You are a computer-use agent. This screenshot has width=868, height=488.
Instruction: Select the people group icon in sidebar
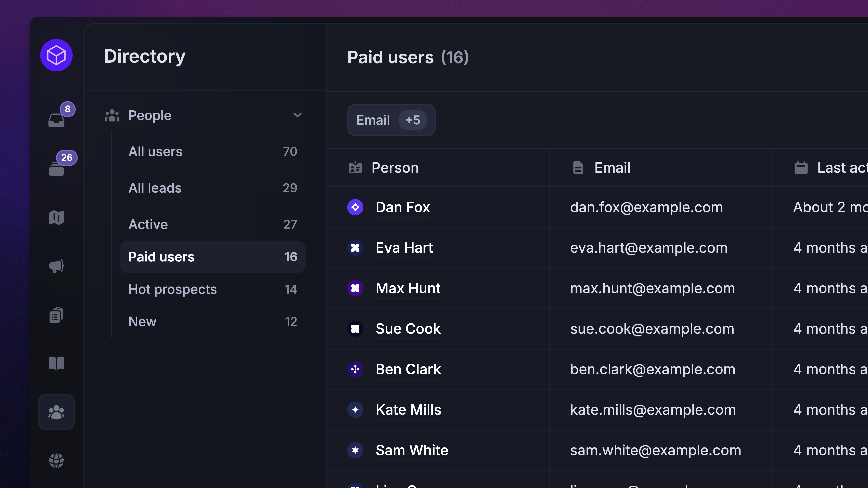(56, 412)
